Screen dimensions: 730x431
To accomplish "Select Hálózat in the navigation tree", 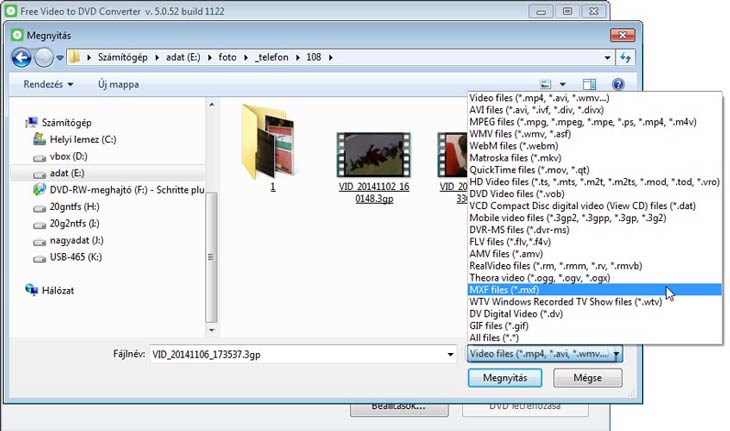I will click(58, 290).
